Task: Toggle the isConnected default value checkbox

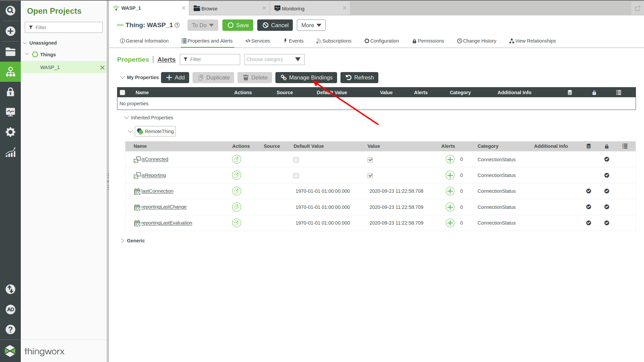Action: [x=296, y=160]
